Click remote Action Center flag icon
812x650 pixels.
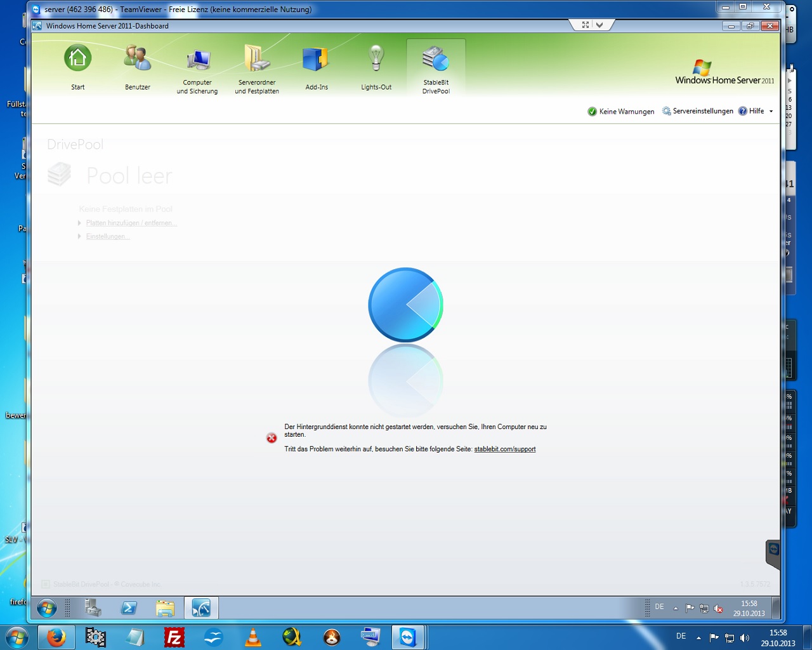pyautogui.click(x=690, y=608)
